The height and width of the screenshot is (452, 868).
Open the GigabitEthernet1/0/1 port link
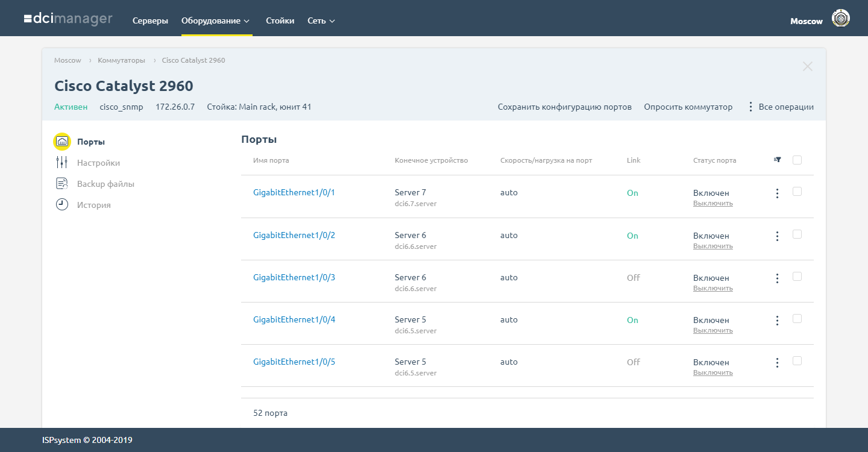tap(294, 192)
